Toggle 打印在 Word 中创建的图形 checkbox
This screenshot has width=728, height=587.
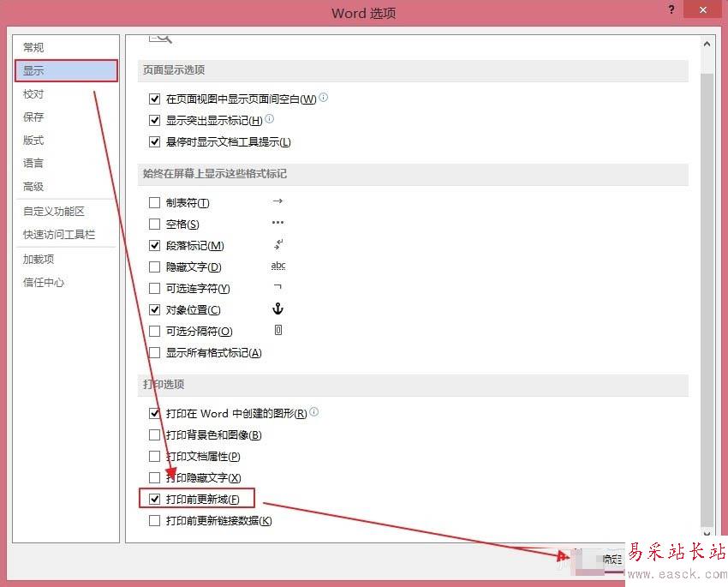coord(155,413)
